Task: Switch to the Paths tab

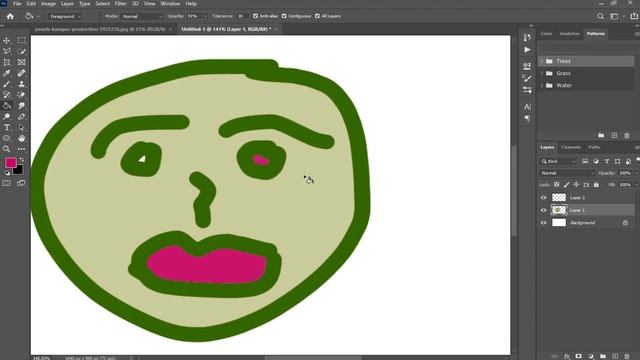Action: pyautogui.click(x=594, y=147)
